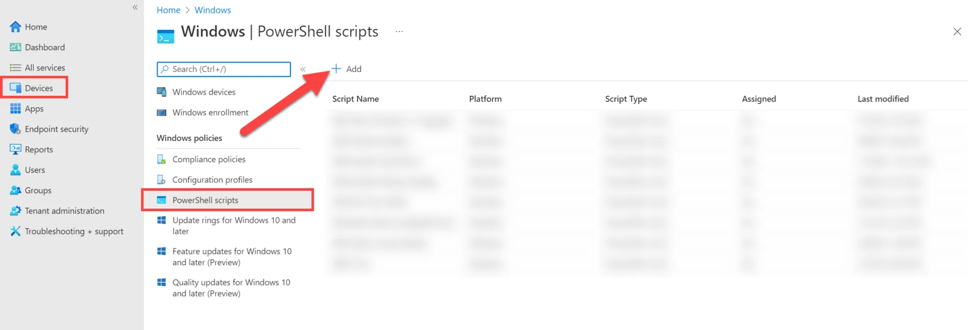Click the Update rings Windows logo icon

161,220
